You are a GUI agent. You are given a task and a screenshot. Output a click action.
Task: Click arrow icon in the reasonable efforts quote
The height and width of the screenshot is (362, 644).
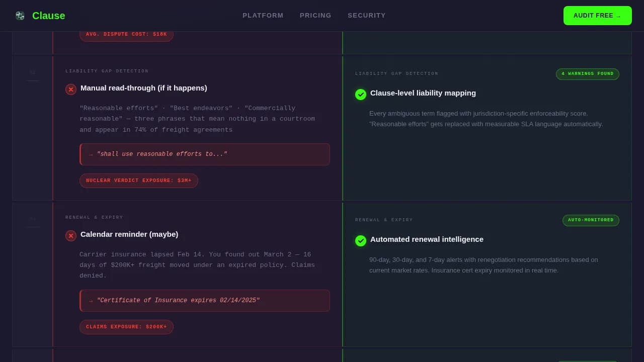pyautogui.click(x=91, y=155)
